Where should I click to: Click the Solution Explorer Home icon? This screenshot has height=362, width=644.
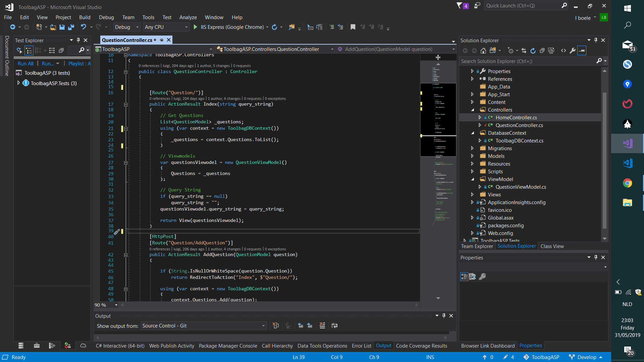coord(483,51)
